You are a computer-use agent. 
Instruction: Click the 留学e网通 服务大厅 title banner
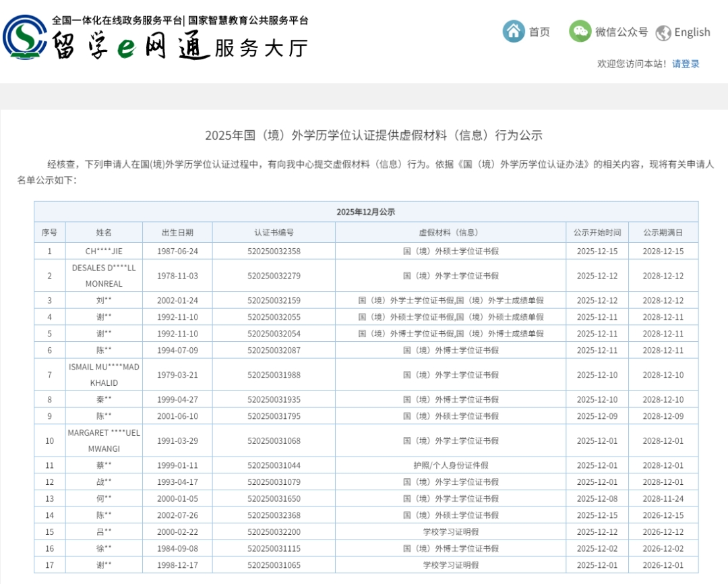(x=181, y=47)
